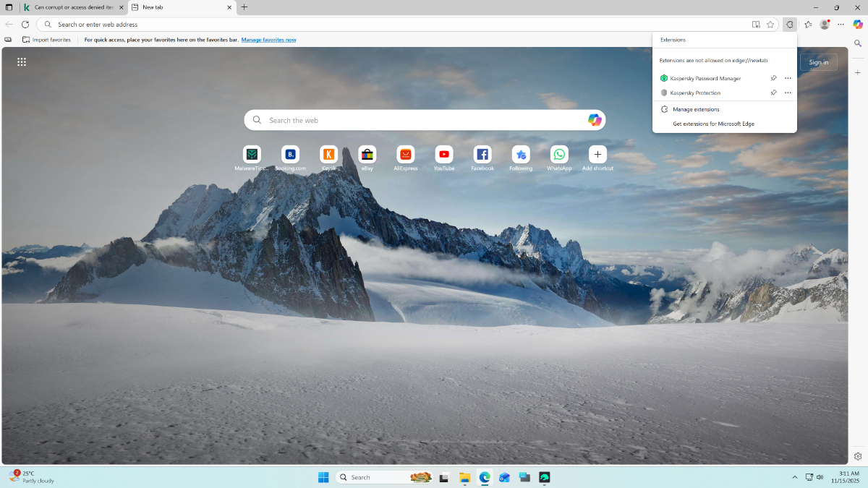Open the eBay shortcut tile

pyautogui.click(x=367, y=155)
